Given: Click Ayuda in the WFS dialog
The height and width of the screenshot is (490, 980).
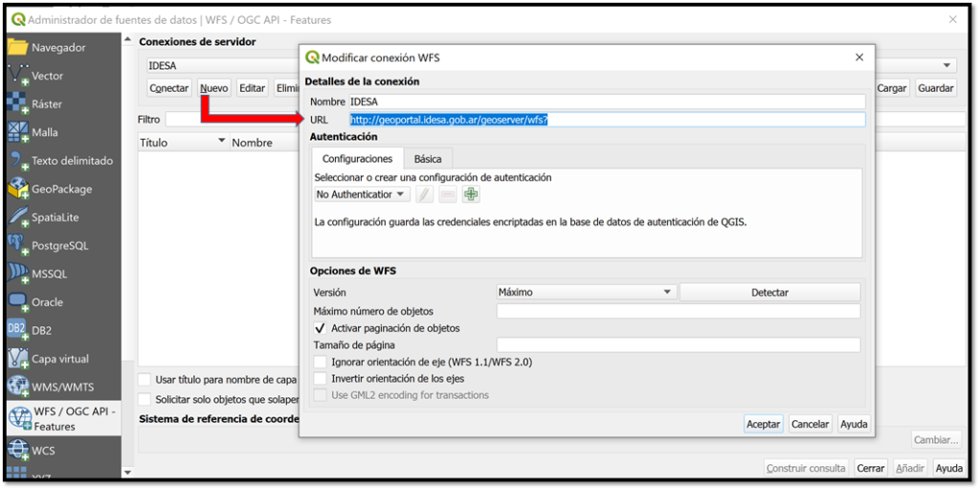Looking at the screenshot, I should coord(854,424).
